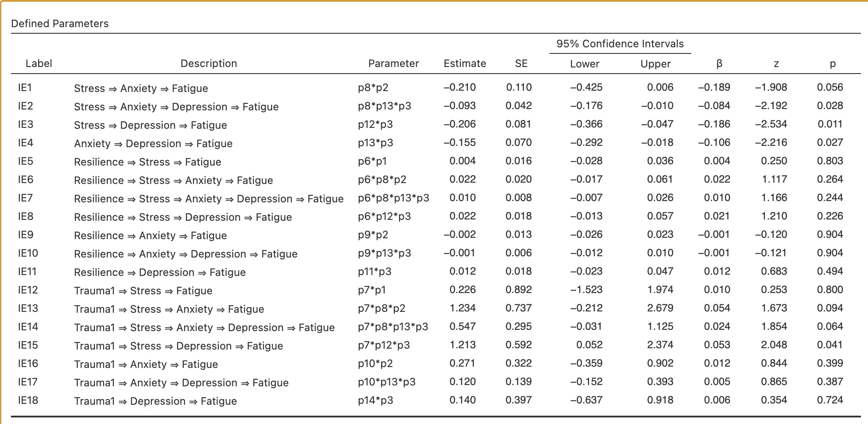Image resolution: width=868 pixels, height=424 pixels.
Task: Select the description Trauma1 ⇒ Anxiety ⇒ Fatigue
Action: (146, 364)
